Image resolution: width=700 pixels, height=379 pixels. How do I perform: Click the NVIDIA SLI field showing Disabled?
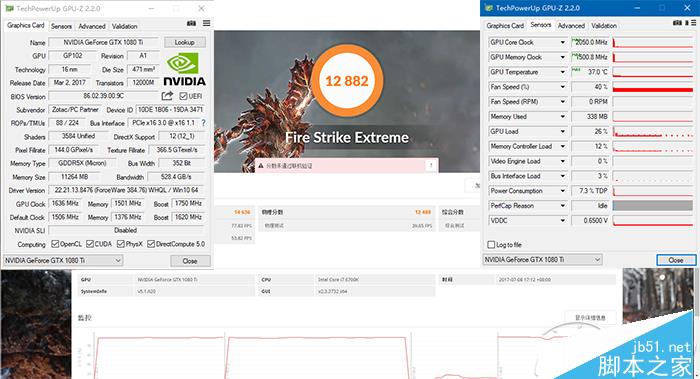(x=126, y=230)
